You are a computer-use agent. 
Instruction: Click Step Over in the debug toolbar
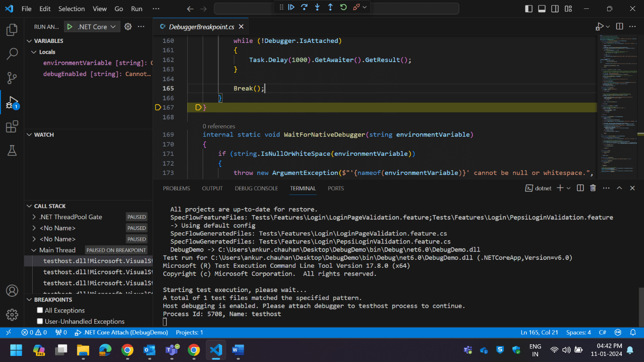pos(304,7)
